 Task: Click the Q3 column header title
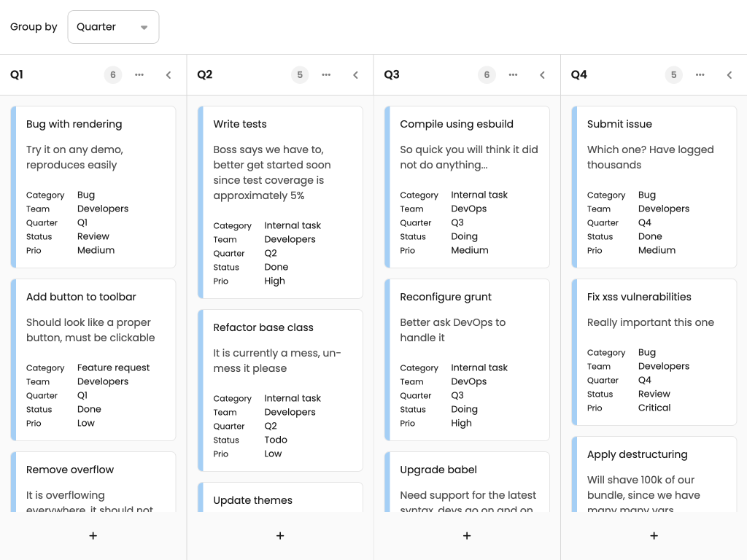tap(392, 74)
